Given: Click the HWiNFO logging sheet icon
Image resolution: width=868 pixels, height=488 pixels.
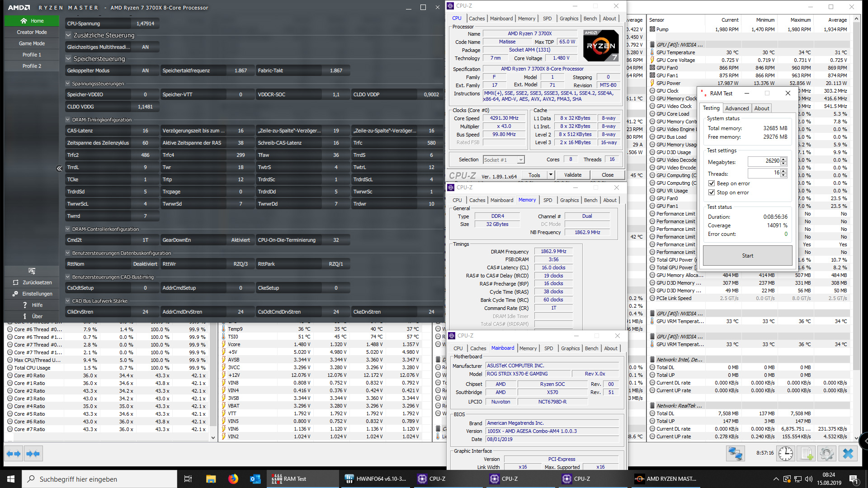Looking at the screenshot, I should pyautogui.click(x=806, y=453).
